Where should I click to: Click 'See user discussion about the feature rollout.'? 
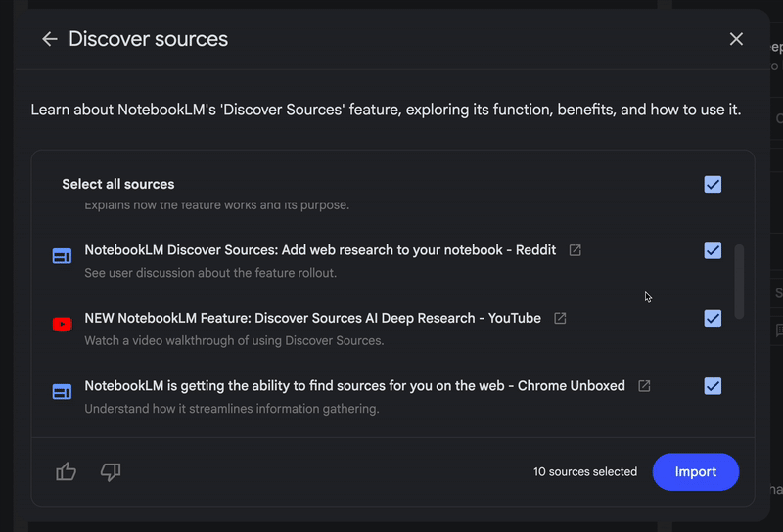210,273
